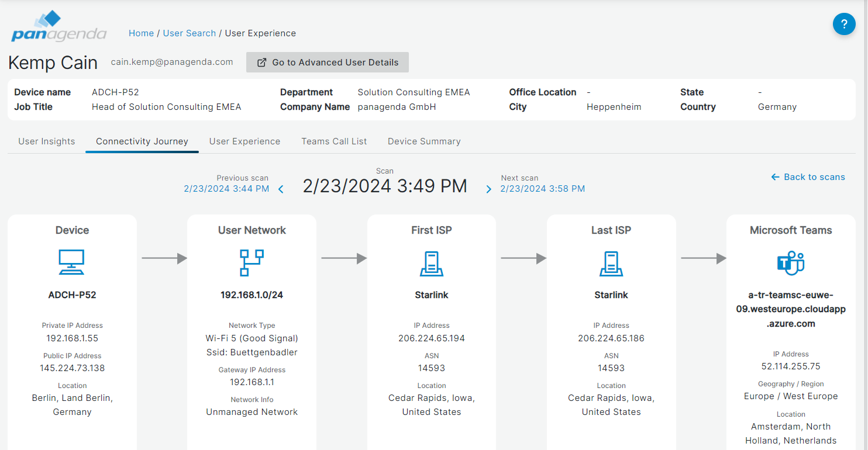Open the help question mark button
The image size is (868, 450).
[844, 24]
